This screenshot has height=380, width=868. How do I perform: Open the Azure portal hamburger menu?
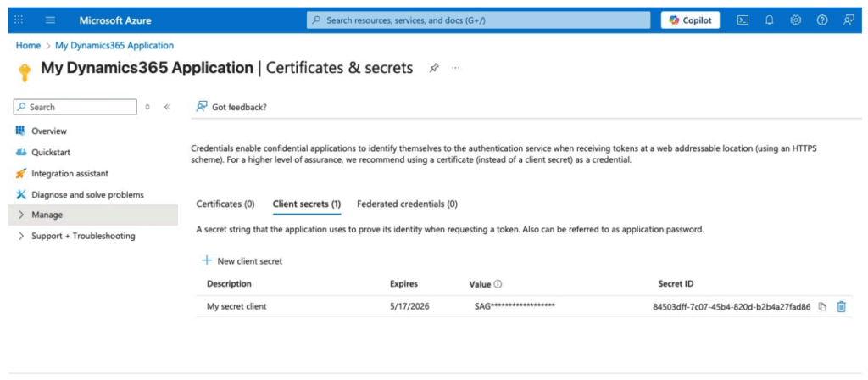50,20
